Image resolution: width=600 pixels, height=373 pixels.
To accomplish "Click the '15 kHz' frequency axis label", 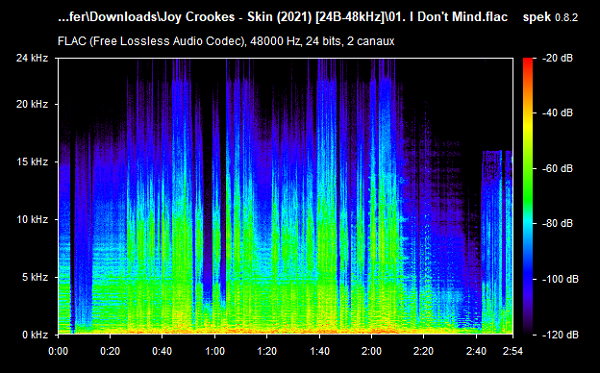I will (32, 162).
